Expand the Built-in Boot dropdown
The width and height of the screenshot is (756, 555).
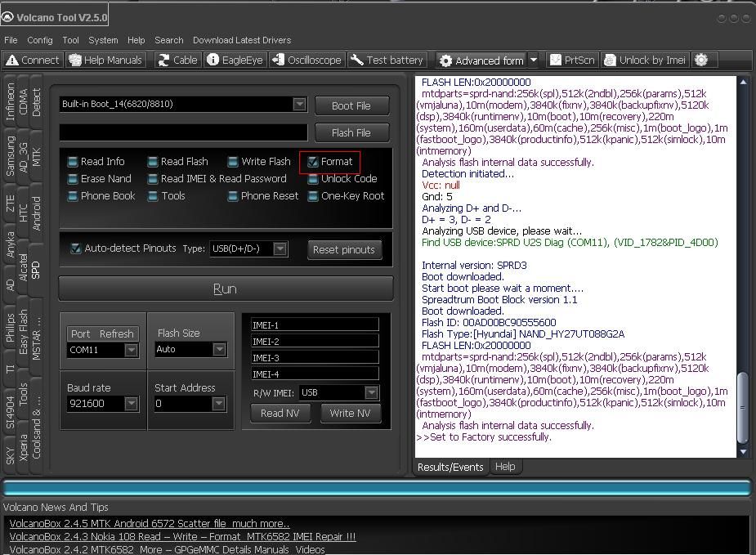coord(299,104)
